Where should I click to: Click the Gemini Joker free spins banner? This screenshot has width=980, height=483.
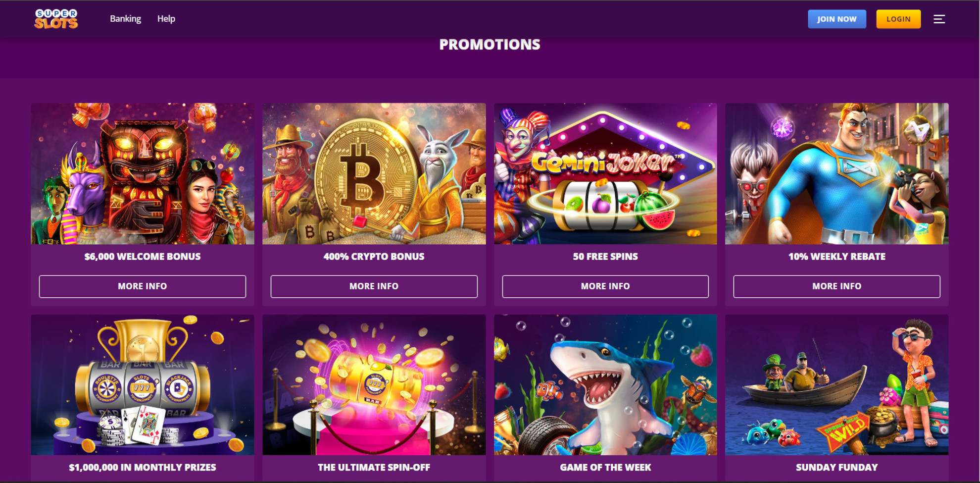click(x=605, y=173)
